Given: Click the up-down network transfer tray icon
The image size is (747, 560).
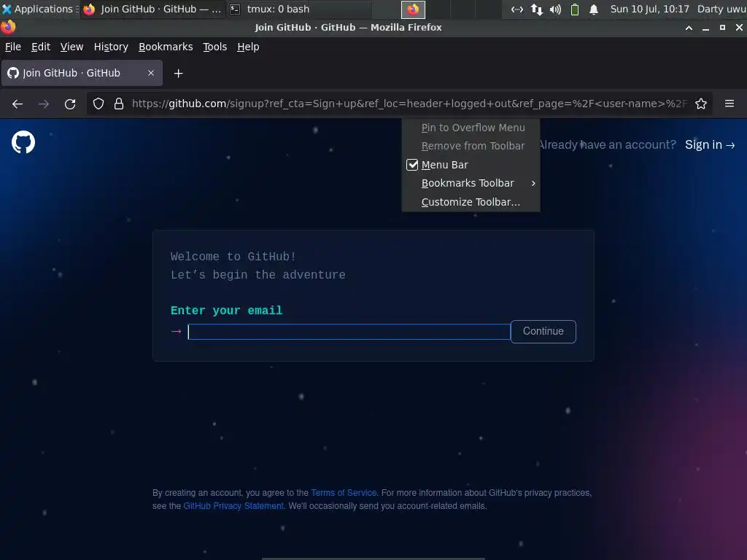Looking at the screenshot, I should pyautogui.click(x=537, y=9).
